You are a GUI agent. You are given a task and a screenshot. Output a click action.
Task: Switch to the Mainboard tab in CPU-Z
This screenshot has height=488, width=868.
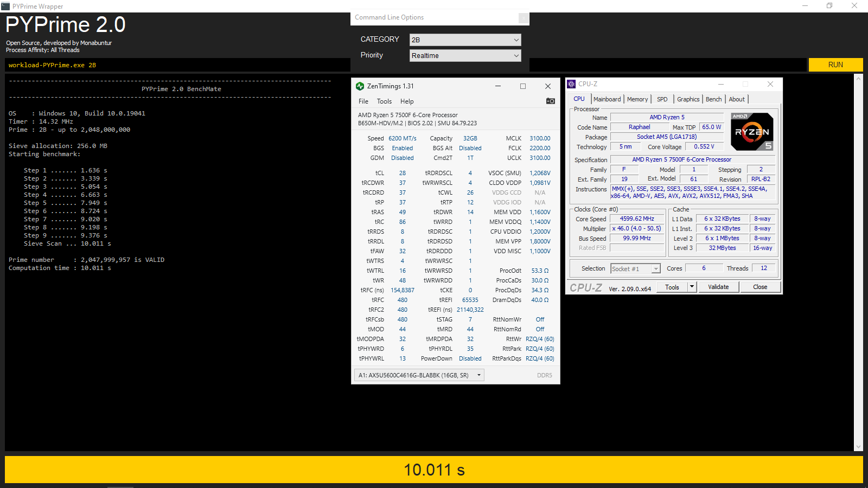tap(607, 99)
